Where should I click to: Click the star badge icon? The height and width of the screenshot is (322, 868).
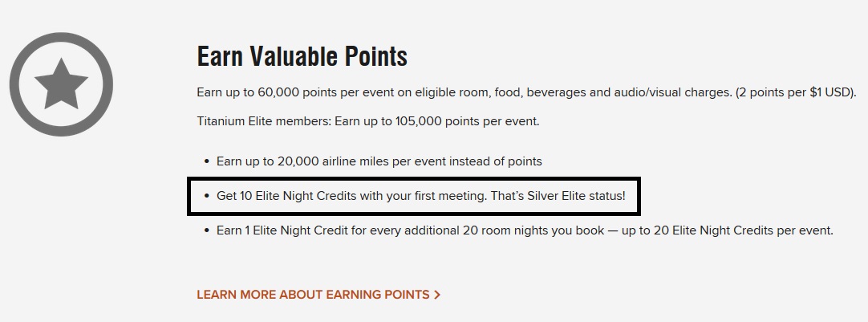click(x=61, y=84)
